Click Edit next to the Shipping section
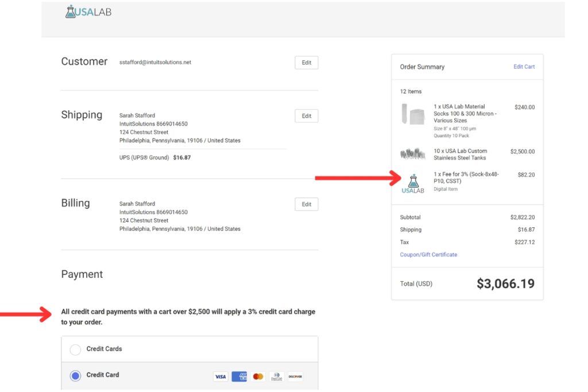 (x=306, y=115)
